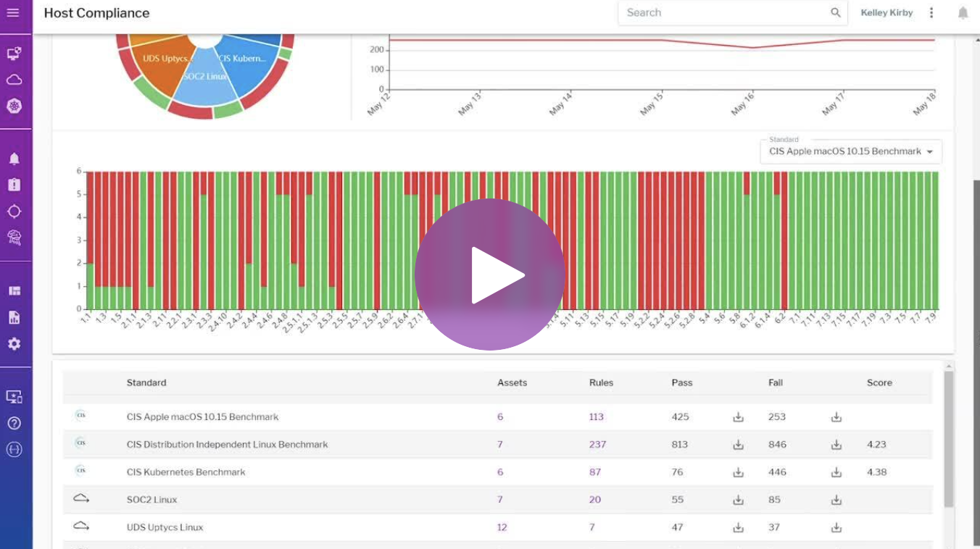Image resolution: width=980 pixels, height=549 pixels.
Task: Download Pass results for SOC2 Linux
Action: 738,500
